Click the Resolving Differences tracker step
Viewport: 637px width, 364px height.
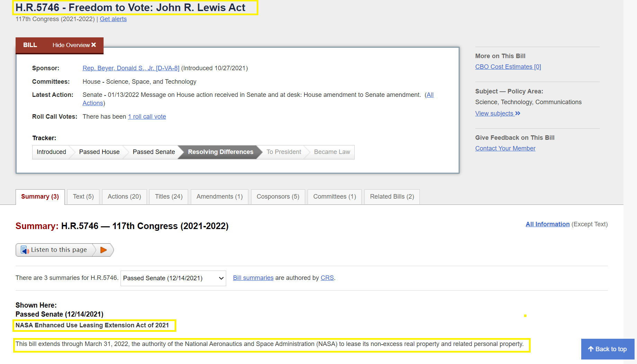point(221,152)
